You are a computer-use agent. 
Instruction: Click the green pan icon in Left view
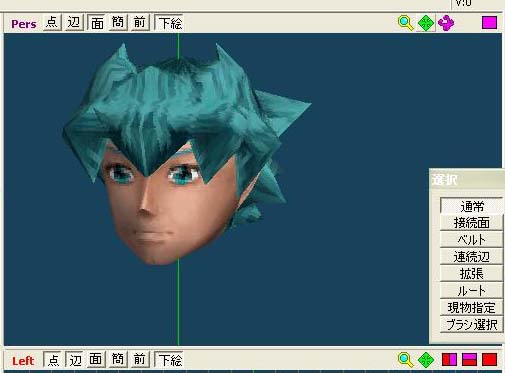pyautogui.click(x=426, y=360)
